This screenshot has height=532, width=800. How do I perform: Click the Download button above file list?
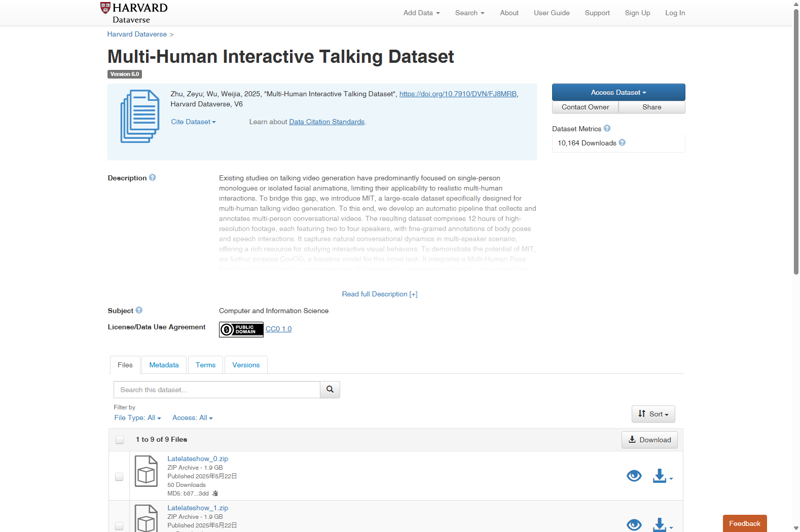coord(649,440)
